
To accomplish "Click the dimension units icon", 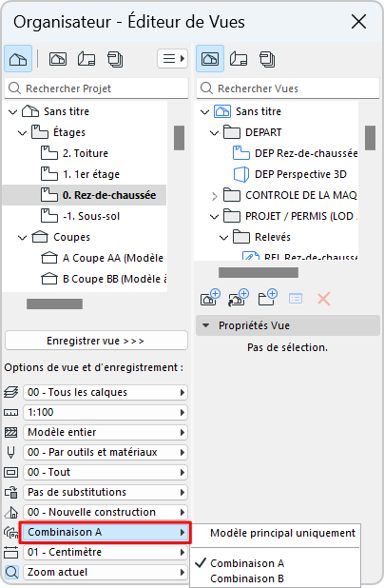I will pyautogui.click(x=10, y=552).
